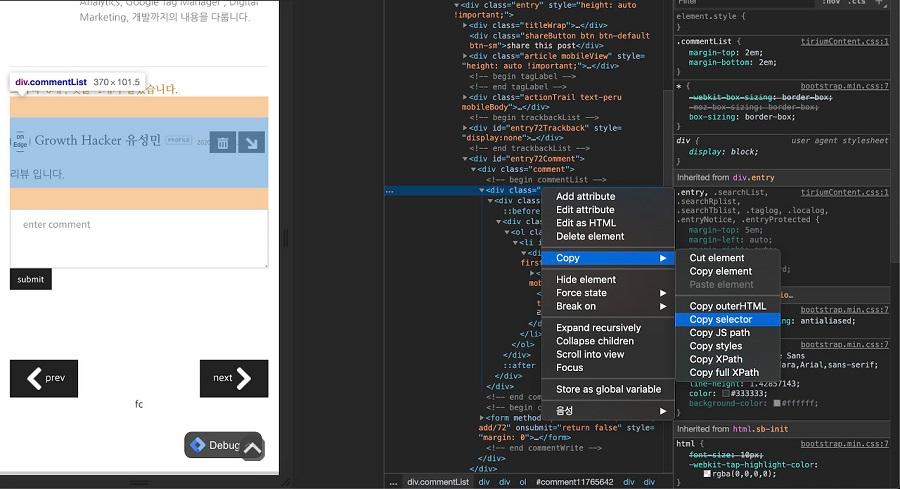Image resolution: width=900 pixels, height=489 pixels.
Task: Collapse the selected div.commentList node triangle
Action: pyautogui.click(x=482, y=190)
